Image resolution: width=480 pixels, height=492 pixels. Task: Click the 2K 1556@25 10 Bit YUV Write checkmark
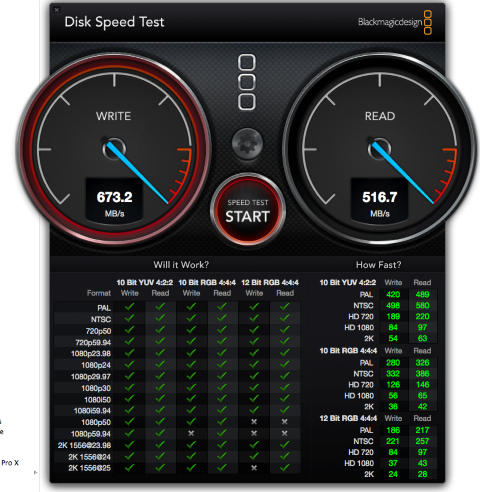(129, 467)
